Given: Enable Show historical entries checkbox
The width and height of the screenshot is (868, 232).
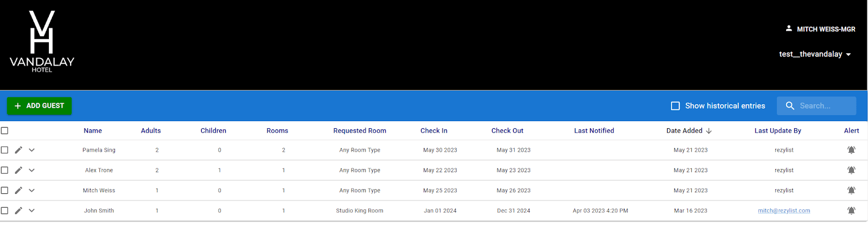Looking at the screenshot, I should click(x=675, y=106).
